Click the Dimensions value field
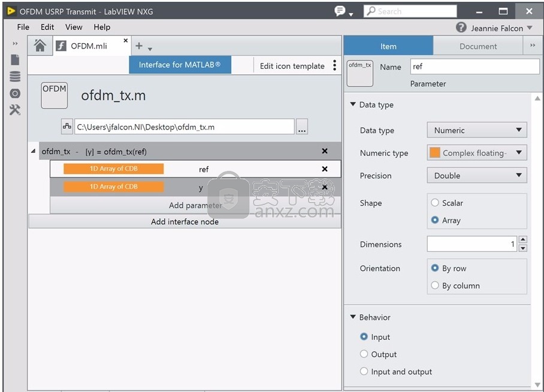Image resolution: width=544 pixels, height=392 pixels. click(x=472, y=244)
